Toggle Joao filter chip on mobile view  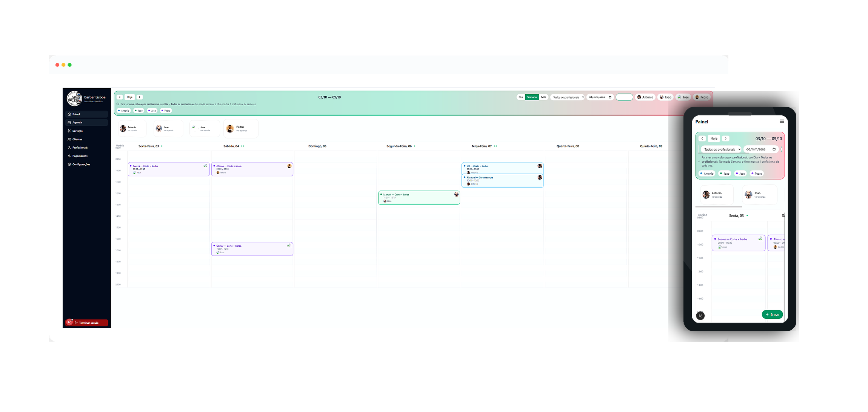[725, 174]
